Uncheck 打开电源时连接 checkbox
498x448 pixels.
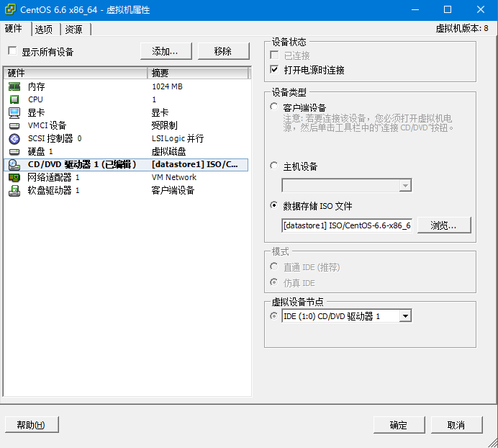[x=274, y=69]
